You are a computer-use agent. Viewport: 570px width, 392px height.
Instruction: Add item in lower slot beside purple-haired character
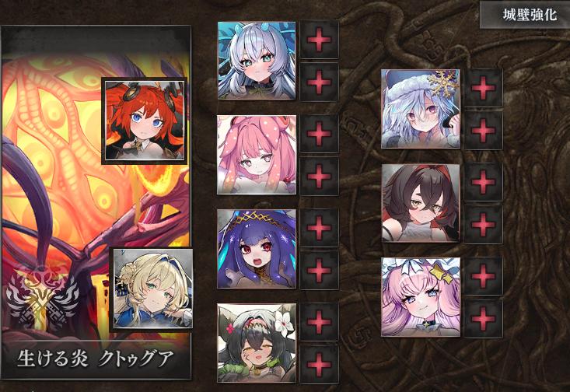(319, 270)
